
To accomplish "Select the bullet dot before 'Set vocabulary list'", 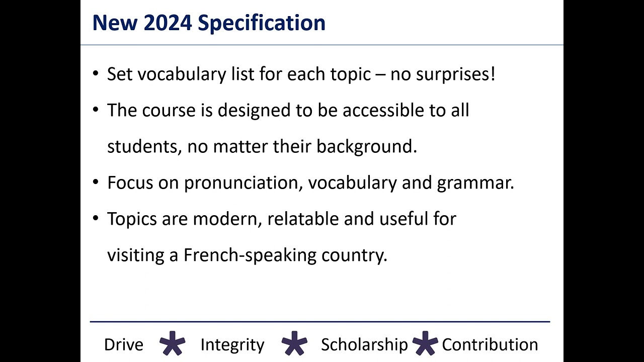I will point(96,74).
